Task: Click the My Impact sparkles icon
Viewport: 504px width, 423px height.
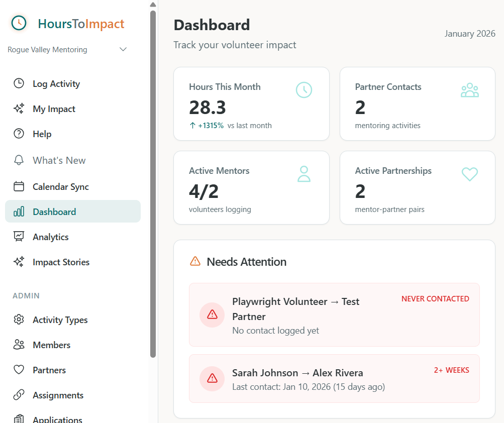Action: 19,109
